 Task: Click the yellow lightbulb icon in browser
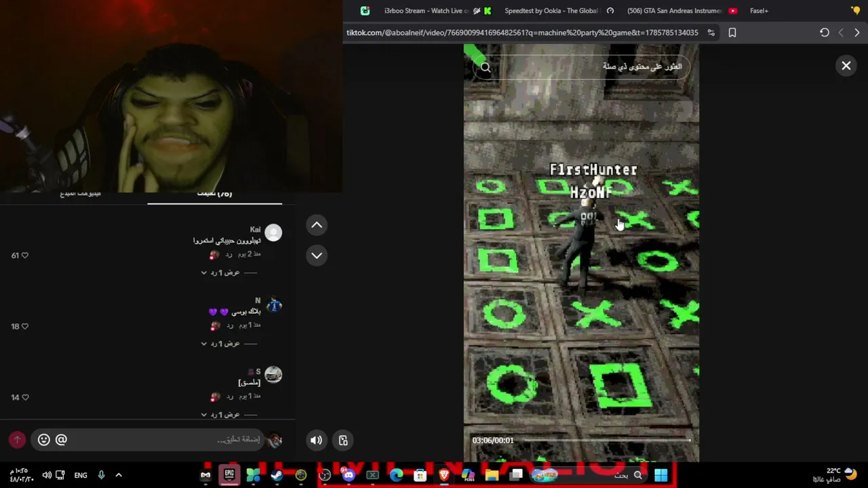(x=855, y=11)
